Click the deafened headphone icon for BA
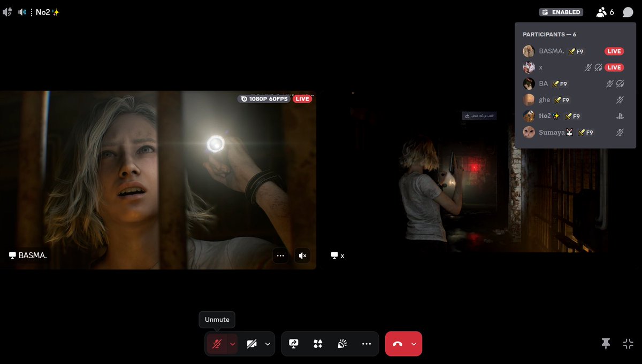The width and height of the screenshot is (642, 364). click(x=620, y=83)
